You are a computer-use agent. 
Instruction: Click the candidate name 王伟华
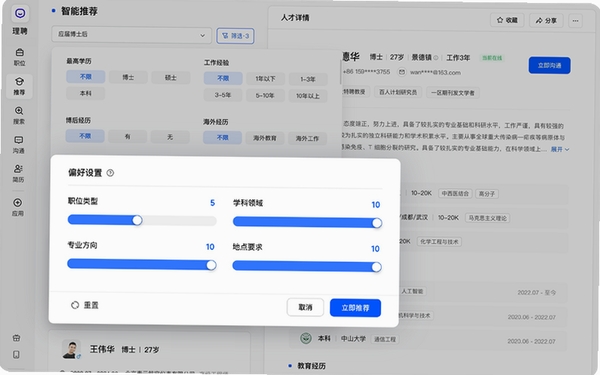(x=102, y=349)
